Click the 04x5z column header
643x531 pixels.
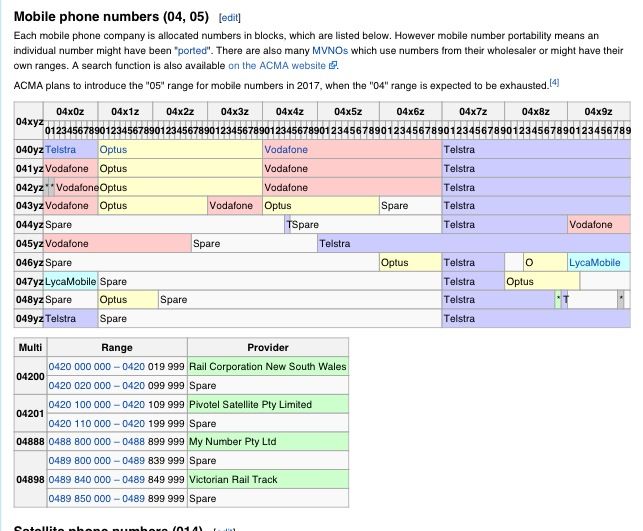348,112
